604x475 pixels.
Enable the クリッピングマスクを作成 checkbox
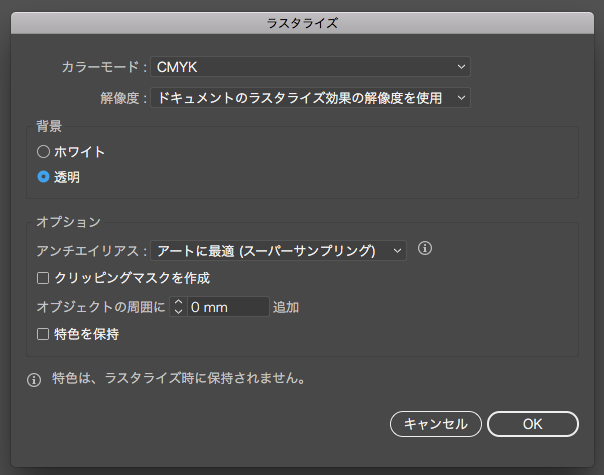[x=43, y=278]
